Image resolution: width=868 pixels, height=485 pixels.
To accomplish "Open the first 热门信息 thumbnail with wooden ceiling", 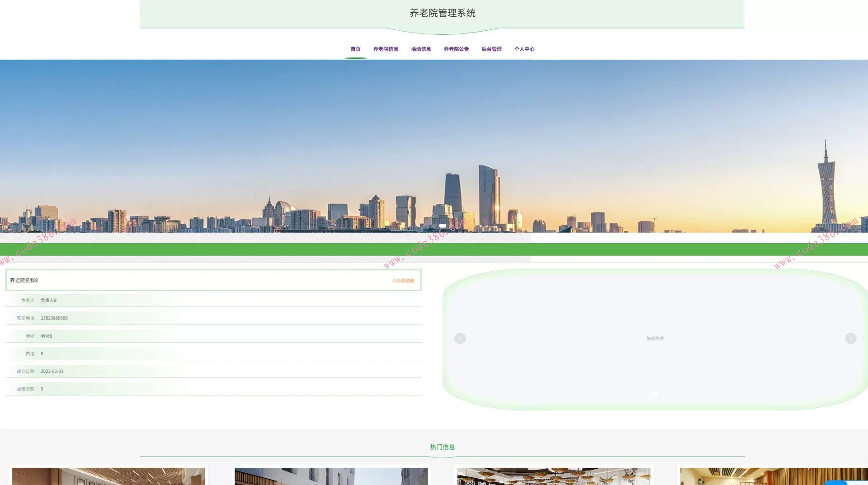I will click(108, 476).
